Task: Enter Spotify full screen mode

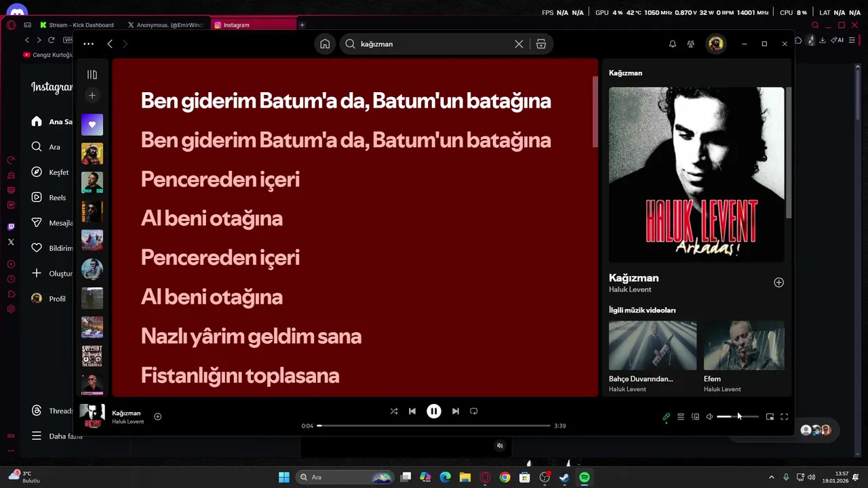Action: [x=785, y=417]
